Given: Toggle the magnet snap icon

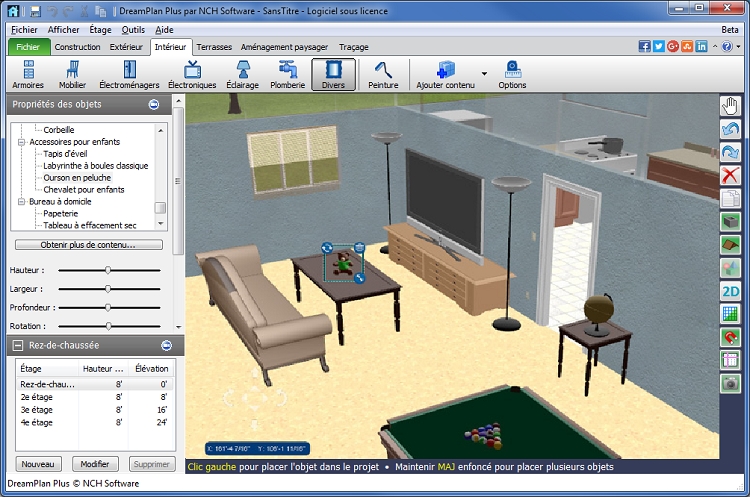Looking at the screenshot, I should [x=730, y=338].
